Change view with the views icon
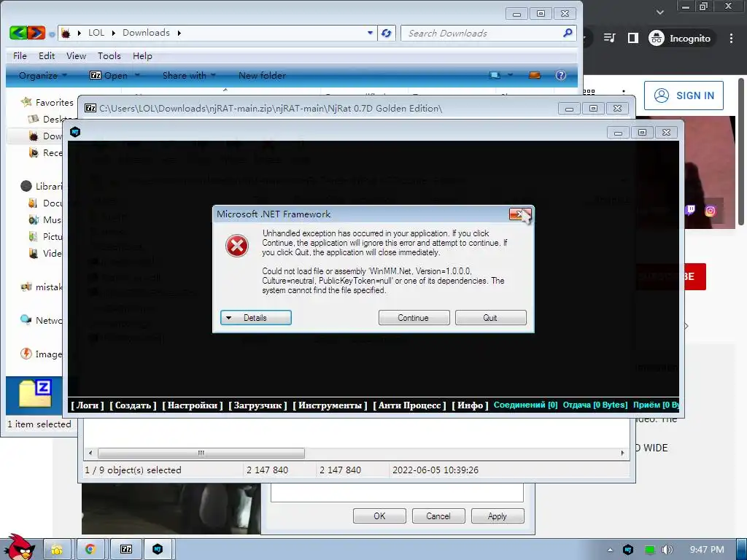The width and height of the screenshot is (747, 560). point(495,75)
